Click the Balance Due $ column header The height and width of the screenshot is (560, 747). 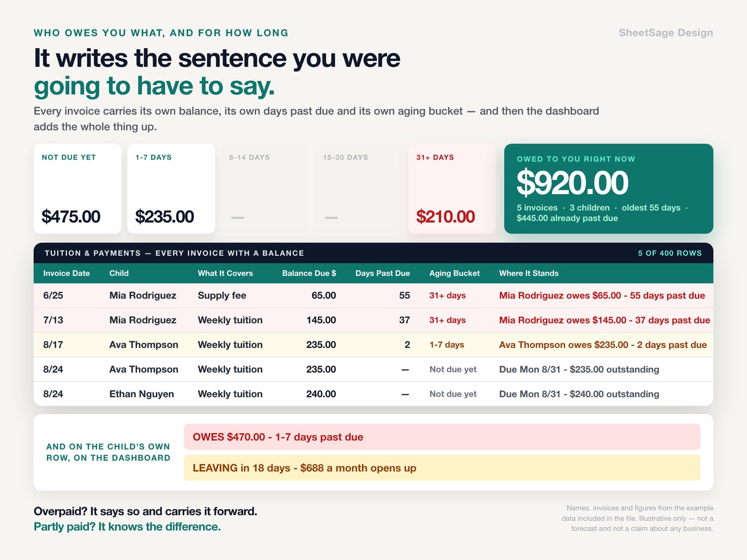pyautogui.click(x=309, y=273)
